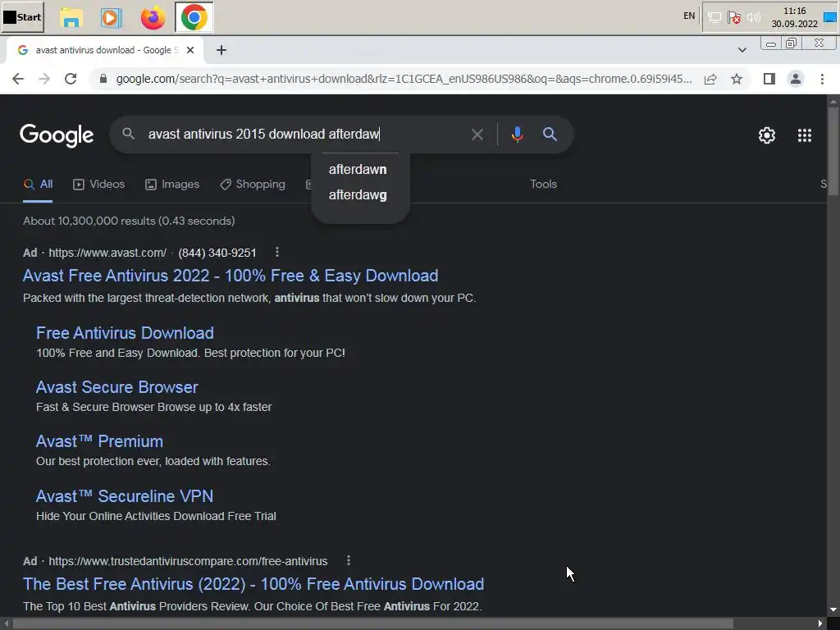Switch to the Shopping tab
This screenshot has height=630, width=840.
click(x=253, y=185)
